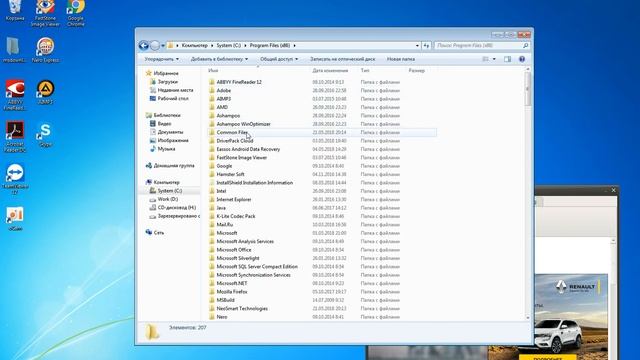Click the file list vertical scrollbar thumb
Viewport: 640px width, 360px height.
pos(527,89)
